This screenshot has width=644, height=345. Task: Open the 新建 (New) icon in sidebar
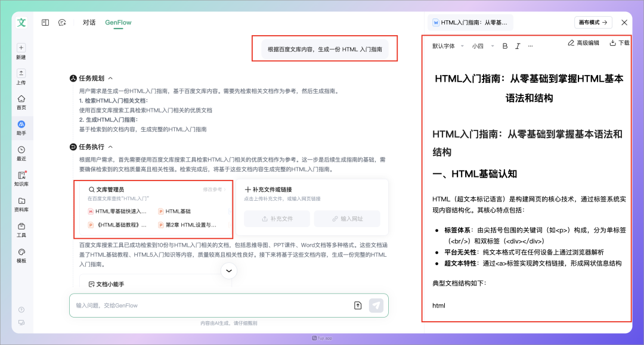point(21,50)
